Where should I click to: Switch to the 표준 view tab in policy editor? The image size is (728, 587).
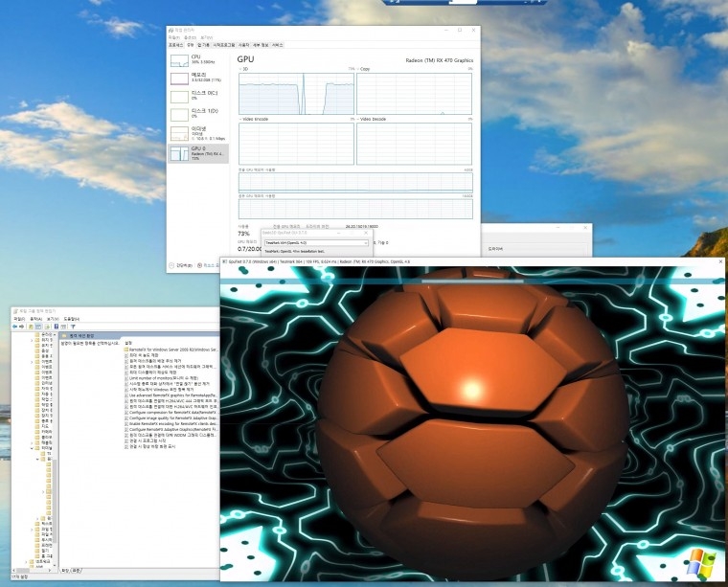coord(77,571)
